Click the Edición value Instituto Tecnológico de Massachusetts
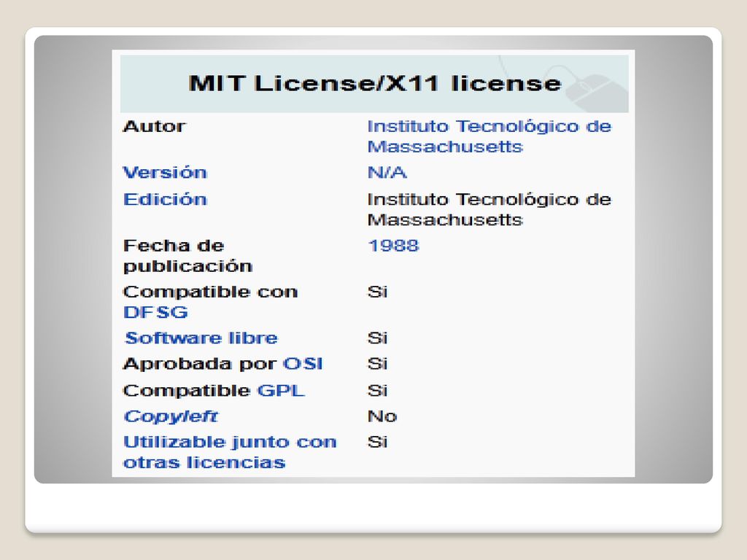The height and width of the screenshot is (560, 747). [x=489, y=209]
